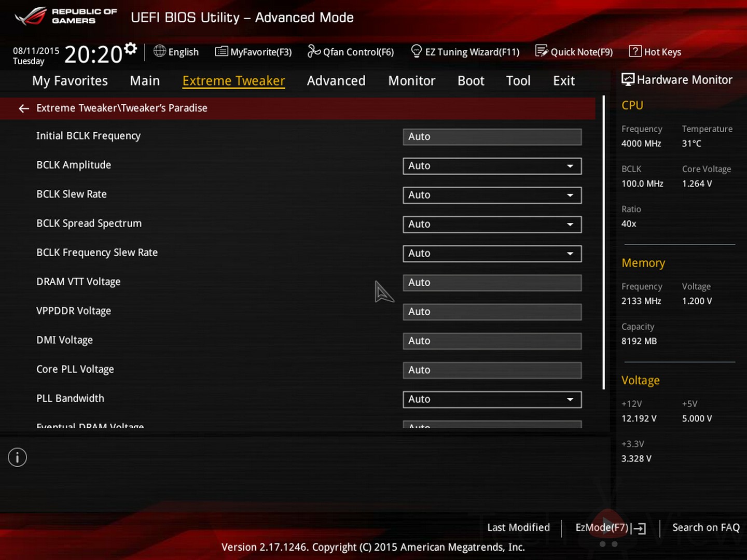Viewport: 747px width, 560px height.
Task: Click the +12V reading 12.192 V
Action: (639, 418)
